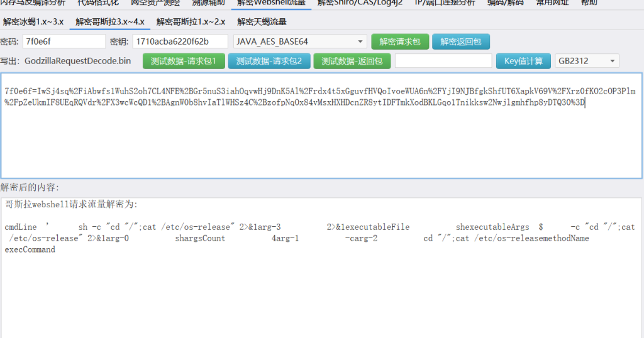The height and width of the screenshot is (338, 644).
Task: Click the 密码 field containing 7f0e6f
Action: [x=64, y=41]
